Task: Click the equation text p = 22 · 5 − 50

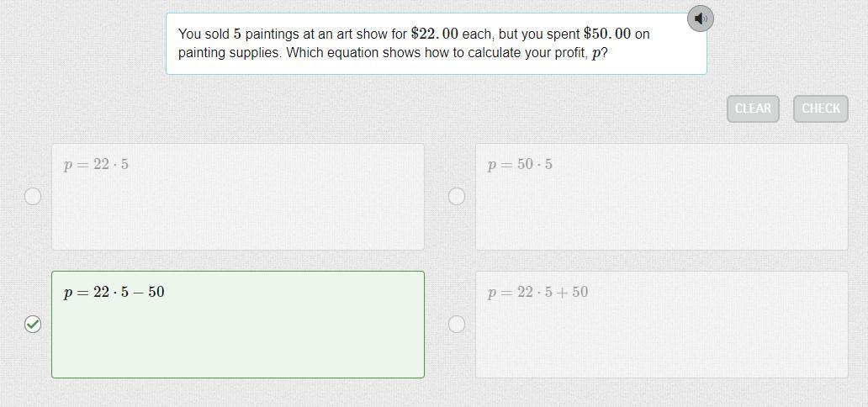Action: [114, 292]
